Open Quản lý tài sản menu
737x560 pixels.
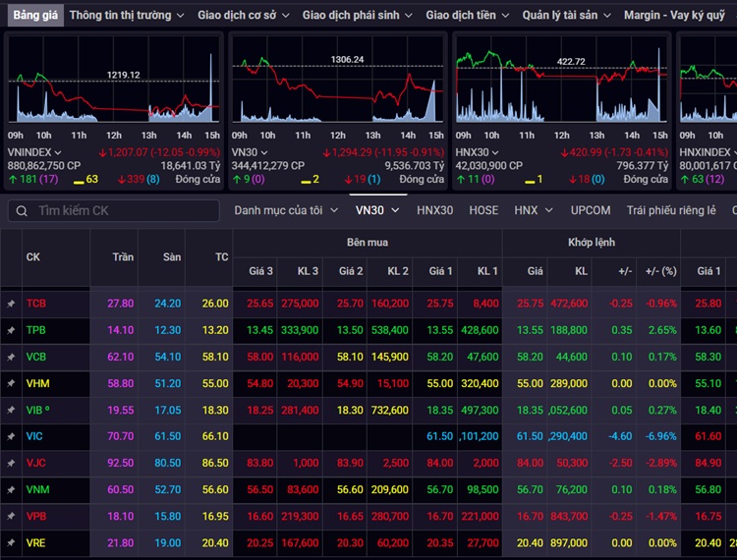tap(566, 16)
